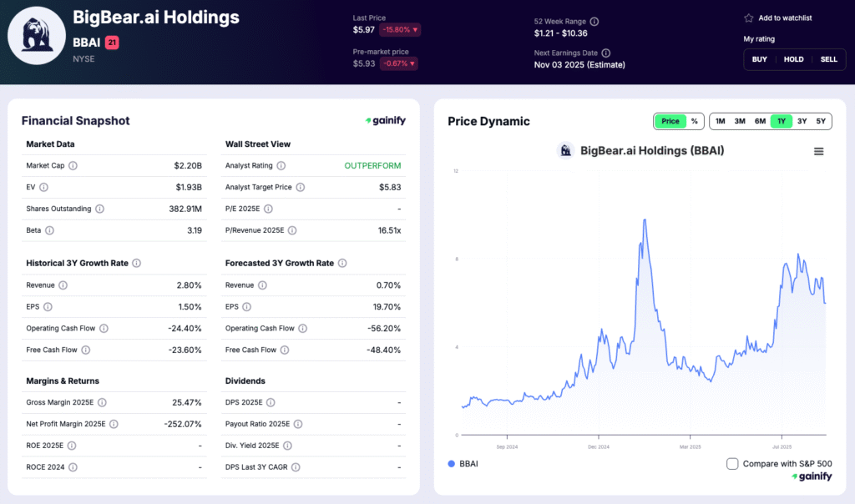Click the 382.91M shares outstanding value
The height and width of the screenshot is (504, 855).
[185, 209]
